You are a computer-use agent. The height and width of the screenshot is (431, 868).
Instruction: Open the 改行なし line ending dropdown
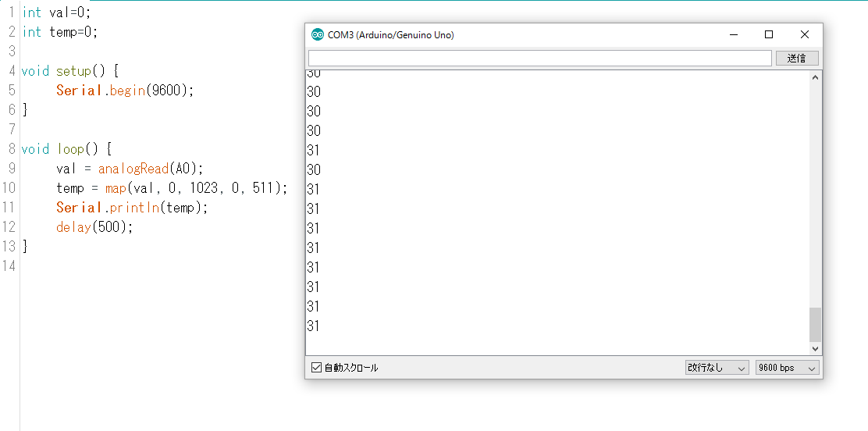[717, 367]
